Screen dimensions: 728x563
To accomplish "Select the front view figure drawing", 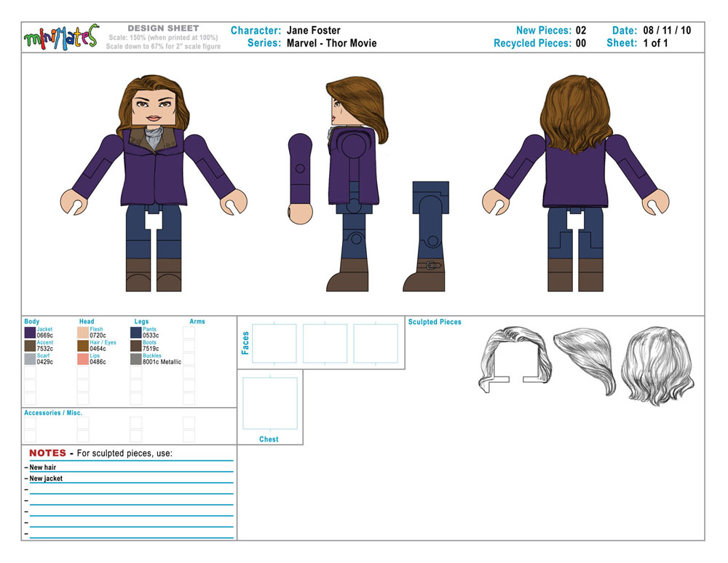I will pyautogui.click(x=154, y=184).
